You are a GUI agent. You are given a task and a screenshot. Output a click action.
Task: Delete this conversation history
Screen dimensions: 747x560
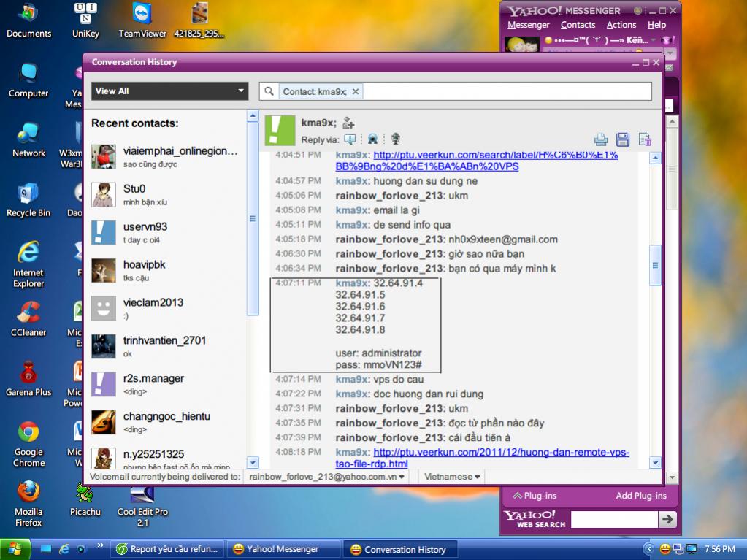tap(645, 139)
